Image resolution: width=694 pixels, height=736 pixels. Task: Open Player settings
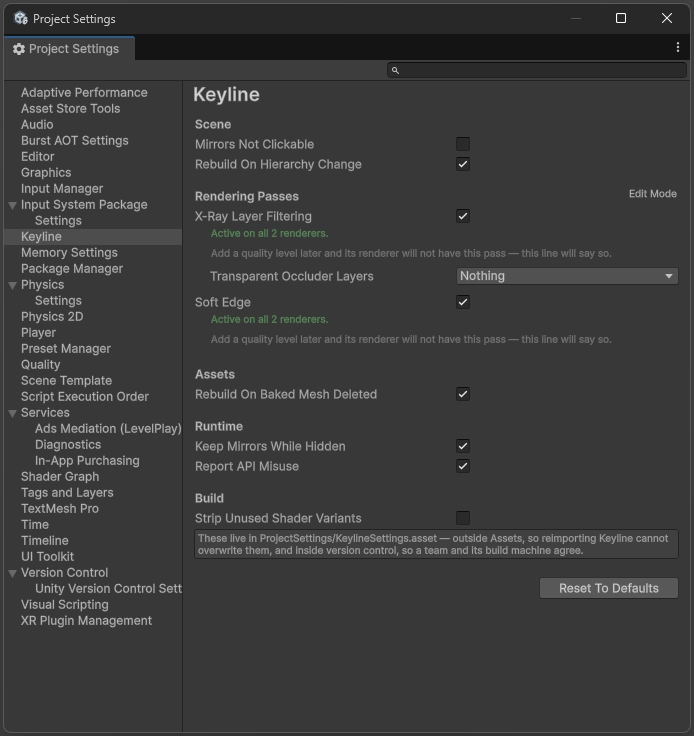point(38,332)
